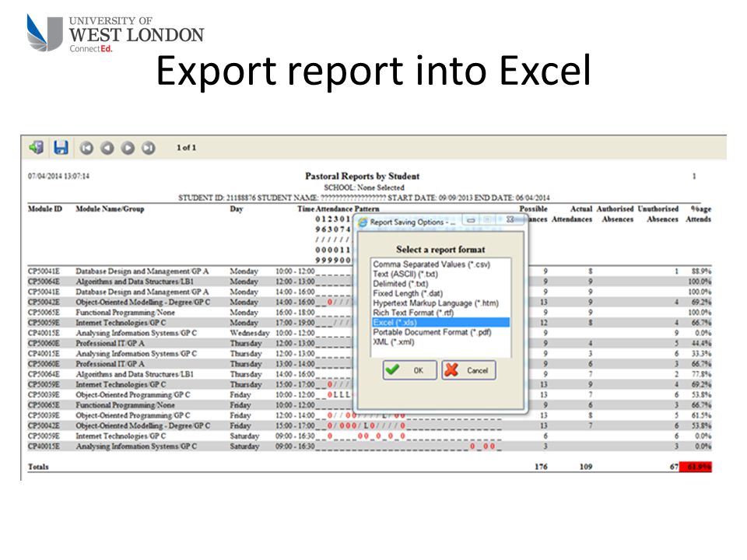
Task: Select Fixed Length (*.dat) format
Action: pos(407,293)
